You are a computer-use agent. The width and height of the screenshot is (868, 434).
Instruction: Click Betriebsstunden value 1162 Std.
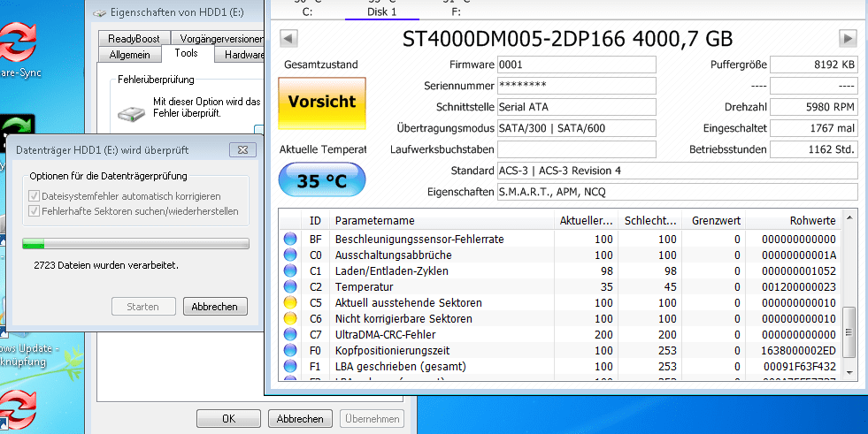click(814, 149)
